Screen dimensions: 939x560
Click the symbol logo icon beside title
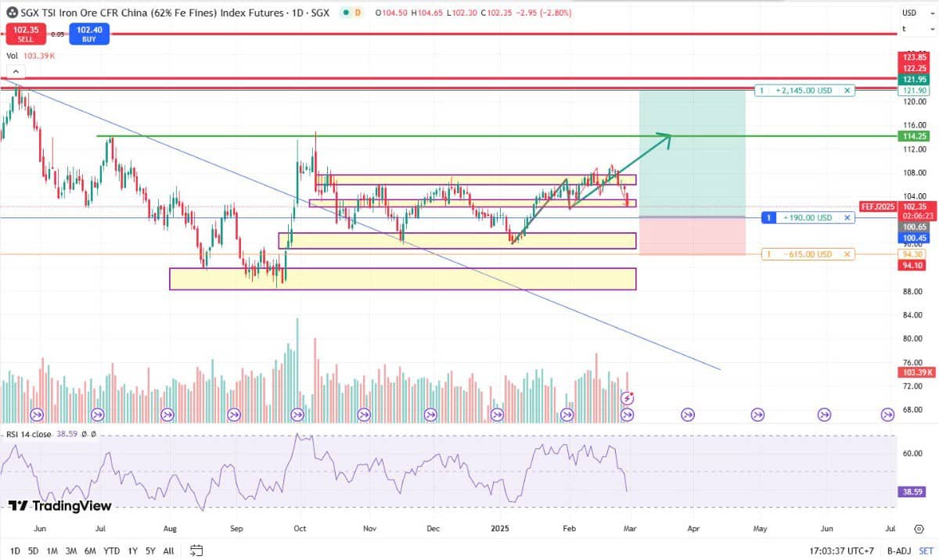pos(11,13)
